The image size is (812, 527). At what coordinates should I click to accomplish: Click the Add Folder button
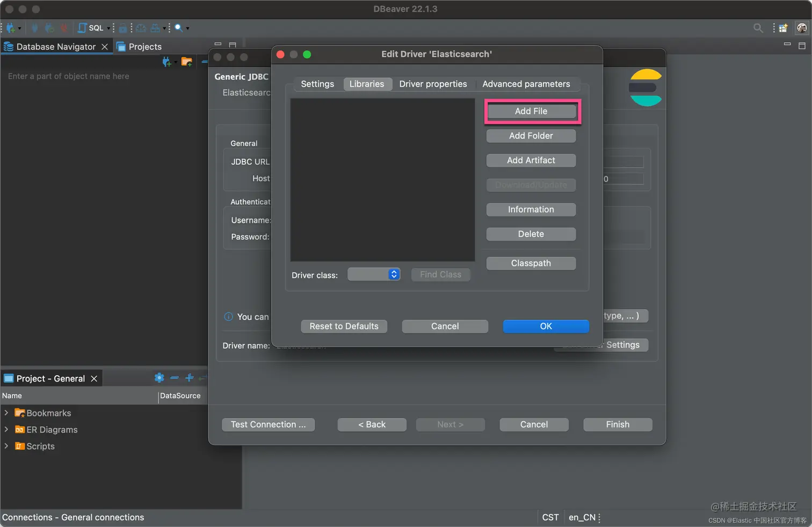pyautogui.click(x=531, y=136)
